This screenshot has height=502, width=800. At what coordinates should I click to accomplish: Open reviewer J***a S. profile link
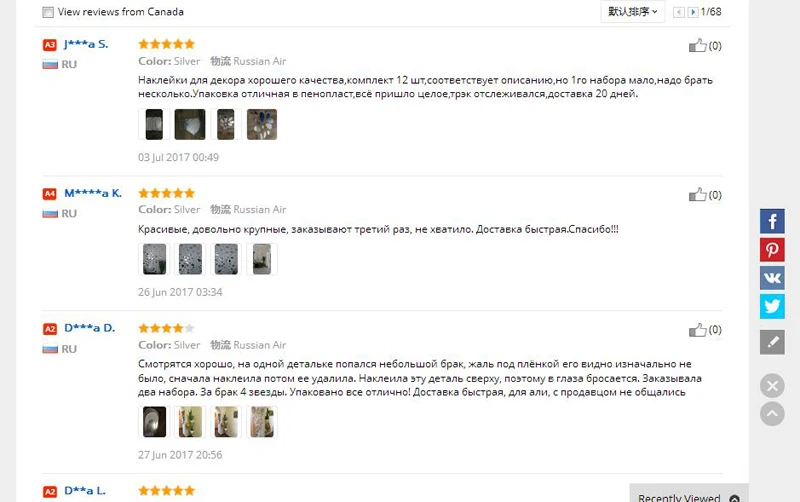point(86,44)
